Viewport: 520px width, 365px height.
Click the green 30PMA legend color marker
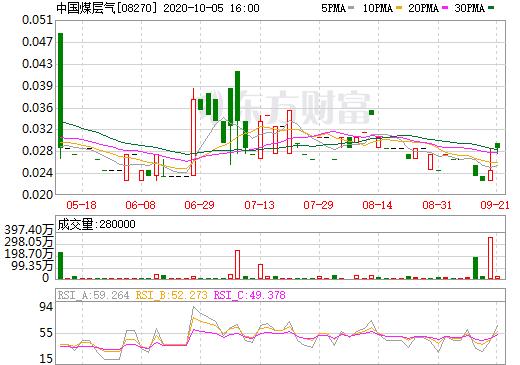(491, 8)
